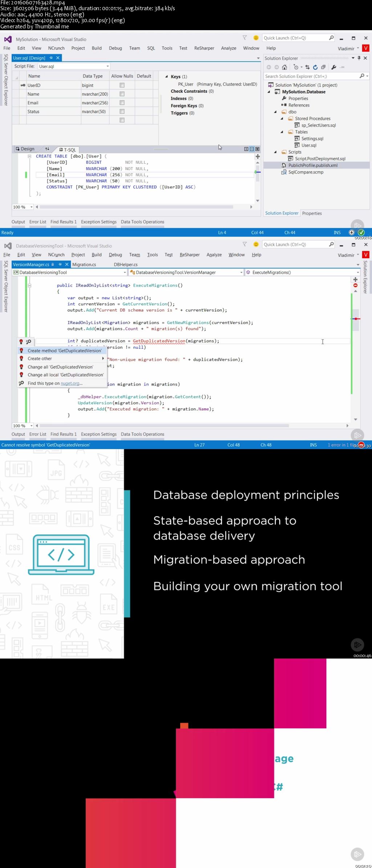Close the User.sql [Design] tab
This screenshot has height=868, width=372.
(58, 58)
